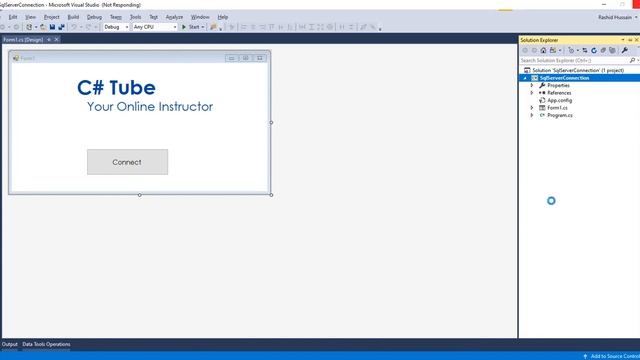Expand the References node

click(x=532, y=93)
